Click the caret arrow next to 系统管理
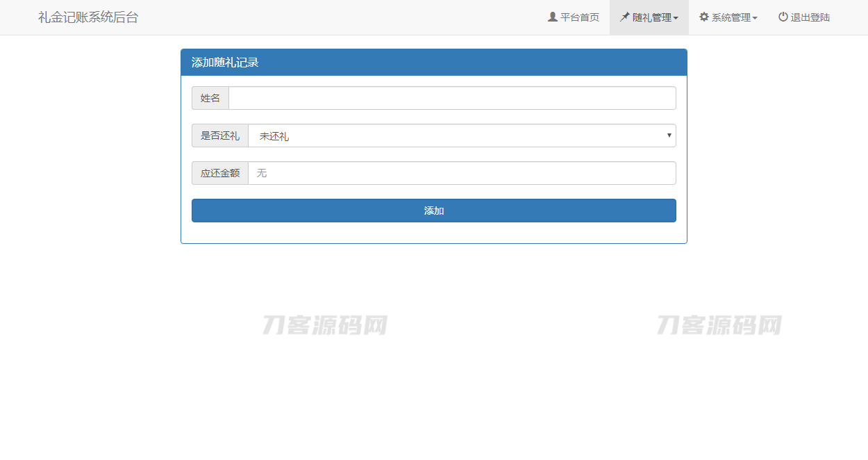The width and height of the screenshot is (868, 460). 755,18
